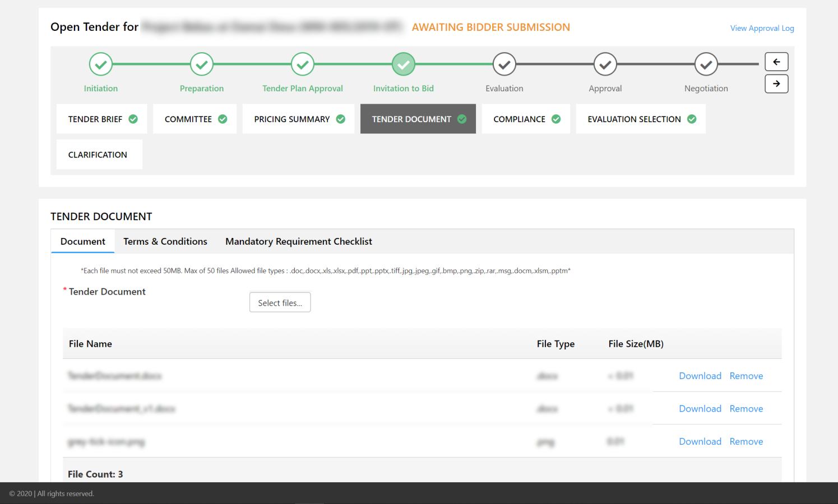Click the check badge on EVALUATION SELECTION

(x=691, y=119)
